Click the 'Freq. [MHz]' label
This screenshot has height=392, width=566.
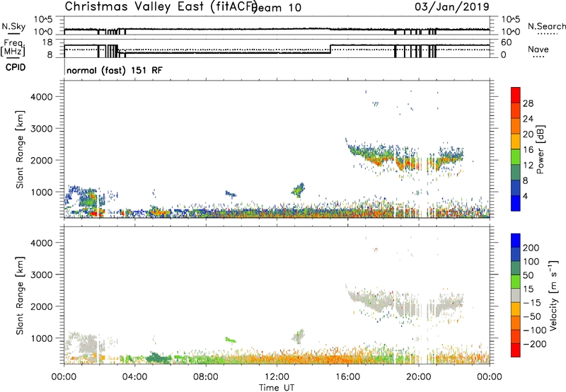pos(13,47)
